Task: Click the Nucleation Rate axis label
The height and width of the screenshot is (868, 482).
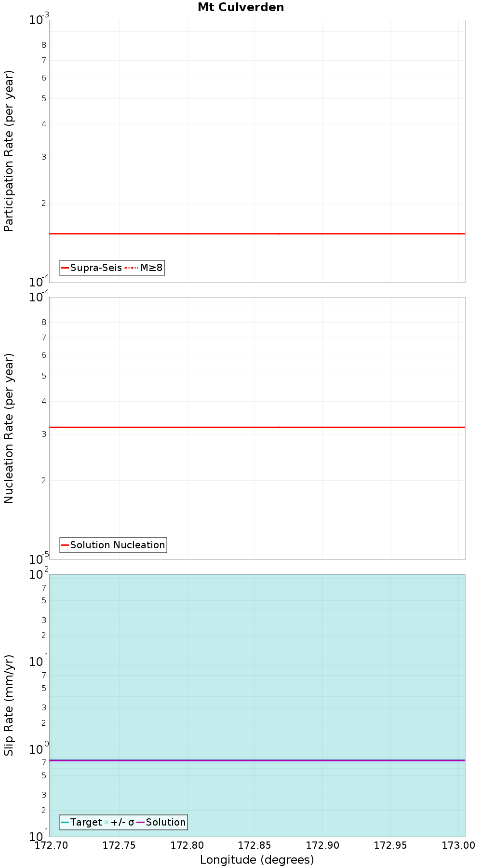Action: point(9,429)
